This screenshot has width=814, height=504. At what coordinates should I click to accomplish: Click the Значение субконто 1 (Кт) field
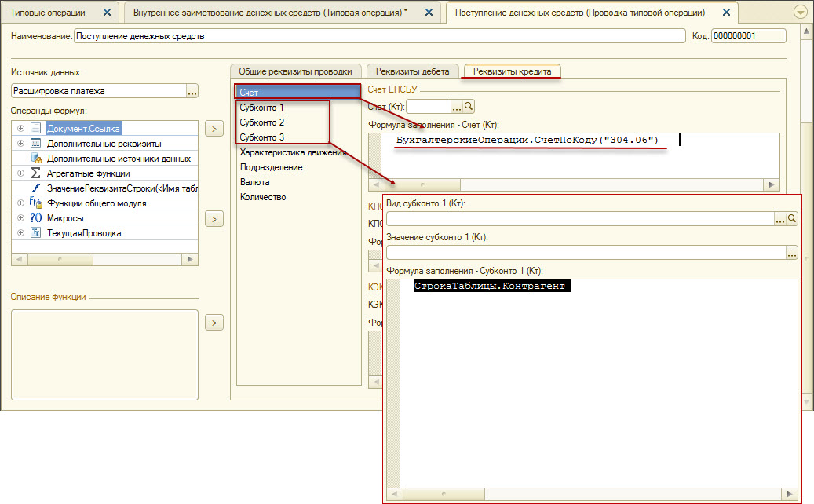pos(586,252)
